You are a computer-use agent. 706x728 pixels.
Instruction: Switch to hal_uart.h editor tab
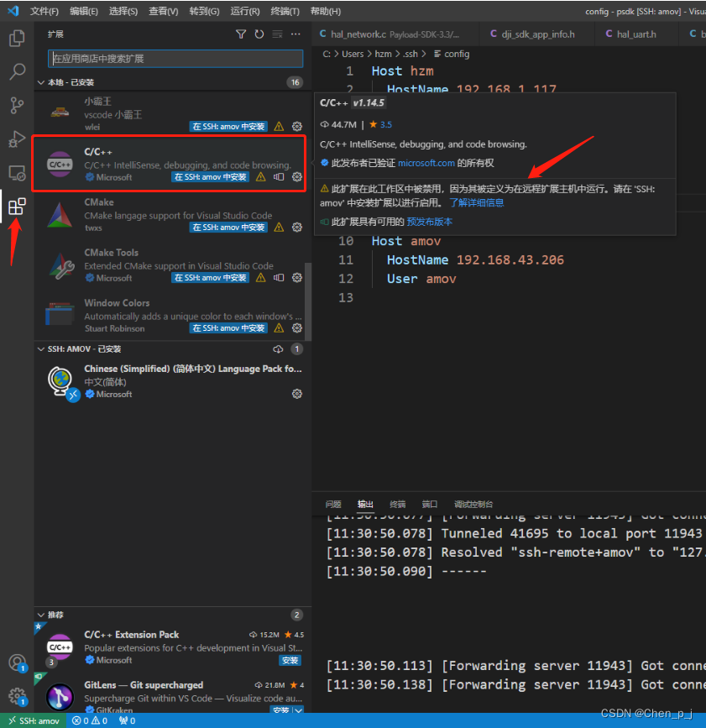pos(636,34)
